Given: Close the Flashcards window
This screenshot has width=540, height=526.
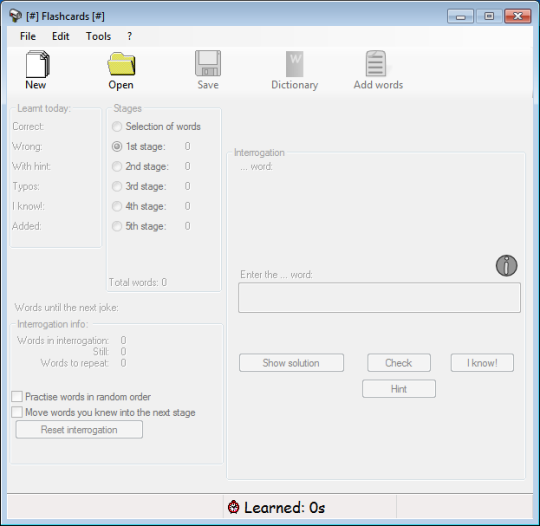Looking at the screenshot, I should tap(518, 16).
